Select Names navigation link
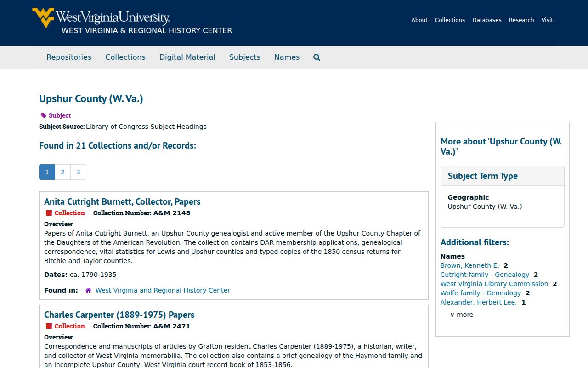 (287, 57)
